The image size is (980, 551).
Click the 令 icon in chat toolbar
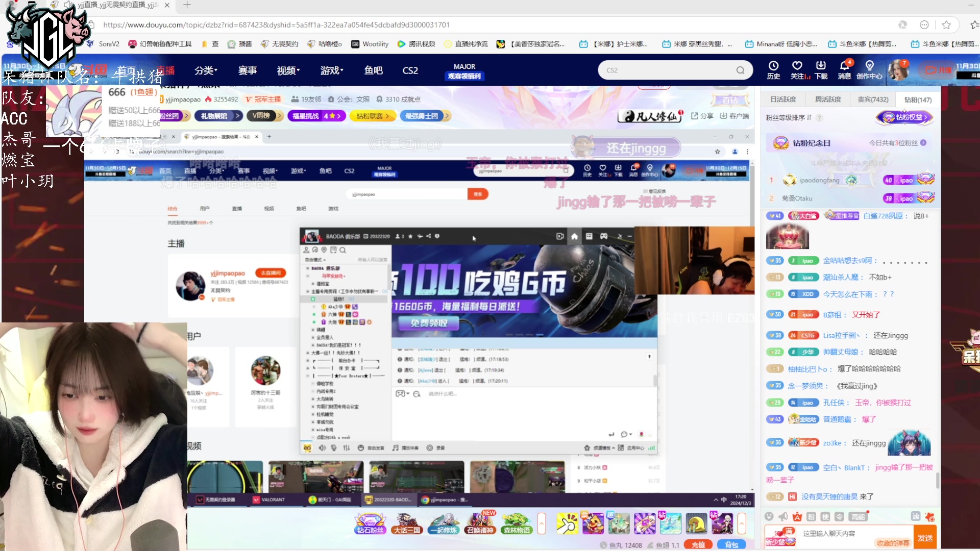[x=839, y=517]
